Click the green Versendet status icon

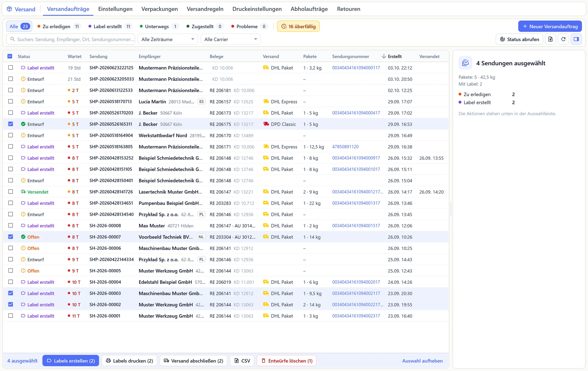tap(23, 192)
